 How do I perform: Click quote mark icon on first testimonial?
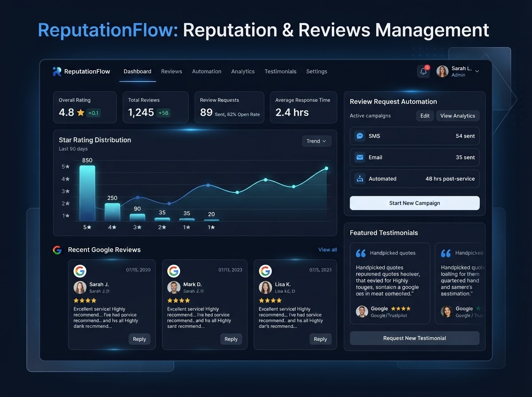361,253
